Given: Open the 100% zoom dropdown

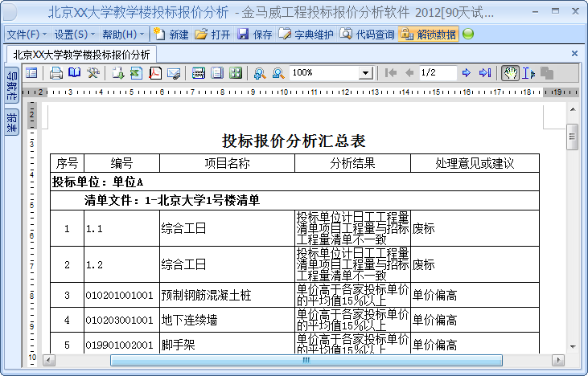Looking at the screenshot, I should [365, 73].
